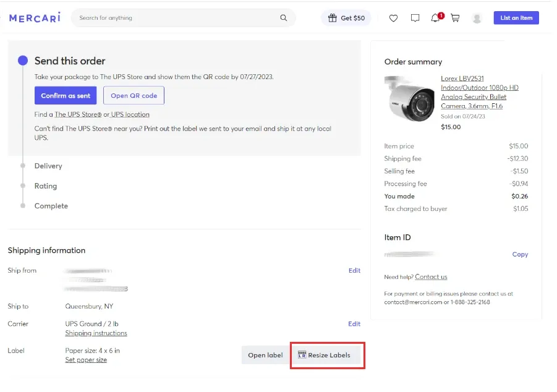Screen dimensions: 557x392
Task: Open The UPS Store link
Action: coord(78,114)
